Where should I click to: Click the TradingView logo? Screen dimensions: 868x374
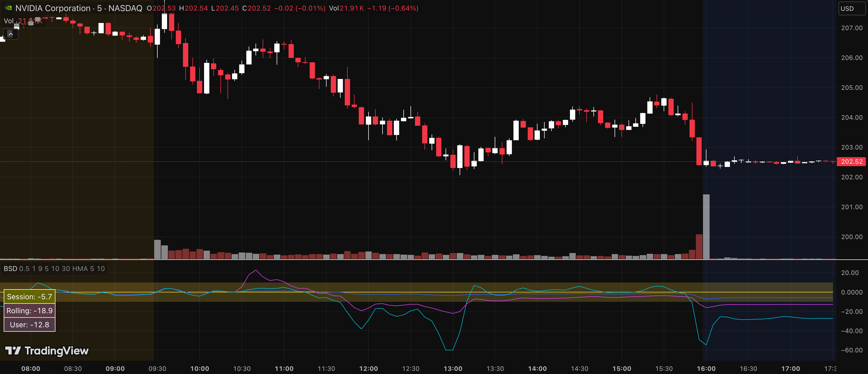click(47, 351)
